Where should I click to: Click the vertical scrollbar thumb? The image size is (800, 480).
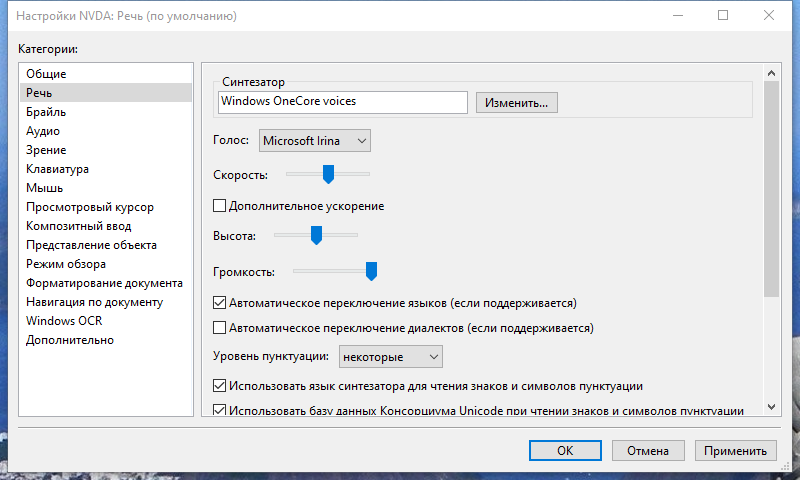click(771, 189)
